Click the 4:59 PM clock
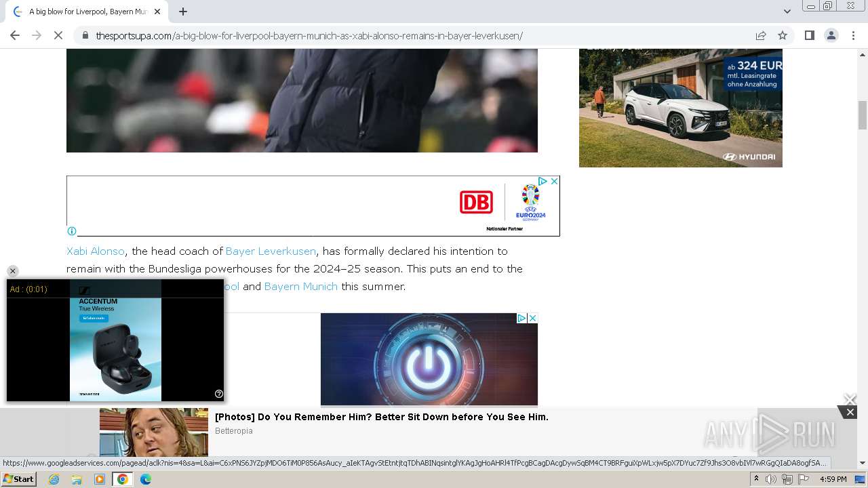Viewport: 868px width, 488px height. point(833,479)
